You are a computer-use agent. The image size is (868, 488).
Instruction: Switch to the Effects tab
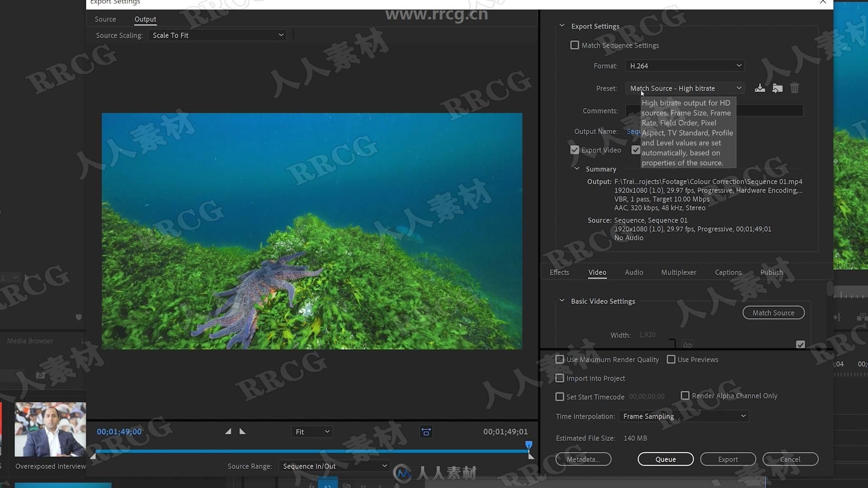(x=559, y=272)
